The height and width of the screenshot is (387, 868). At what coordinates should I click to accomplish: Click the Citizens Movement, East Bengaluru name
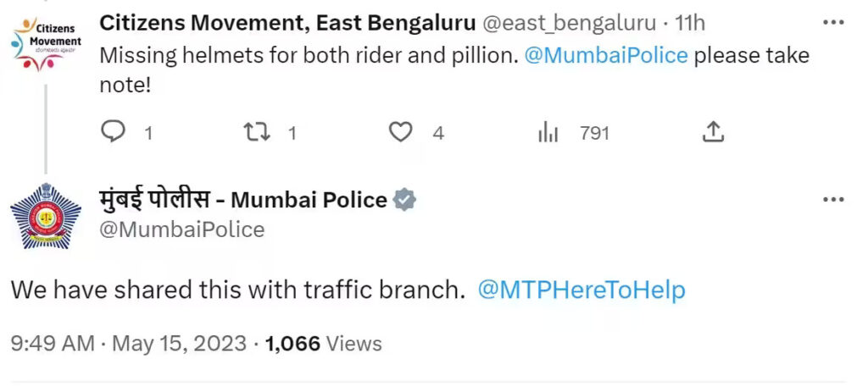pyautogui.click(x=287, y=23)
